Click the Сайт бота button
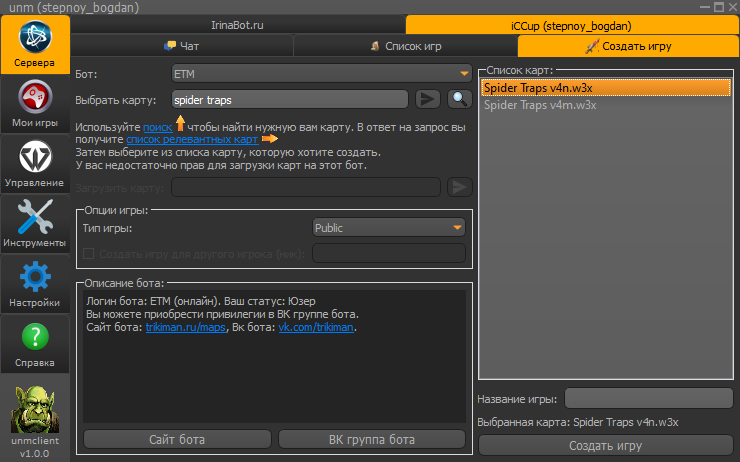 [x=177, y=439]
